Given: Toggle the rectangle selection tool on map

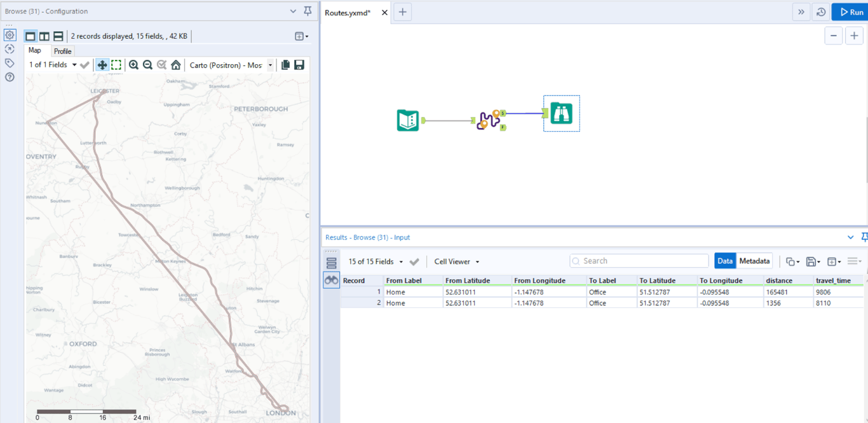Looking at the screenshot, I should (116, 65).
